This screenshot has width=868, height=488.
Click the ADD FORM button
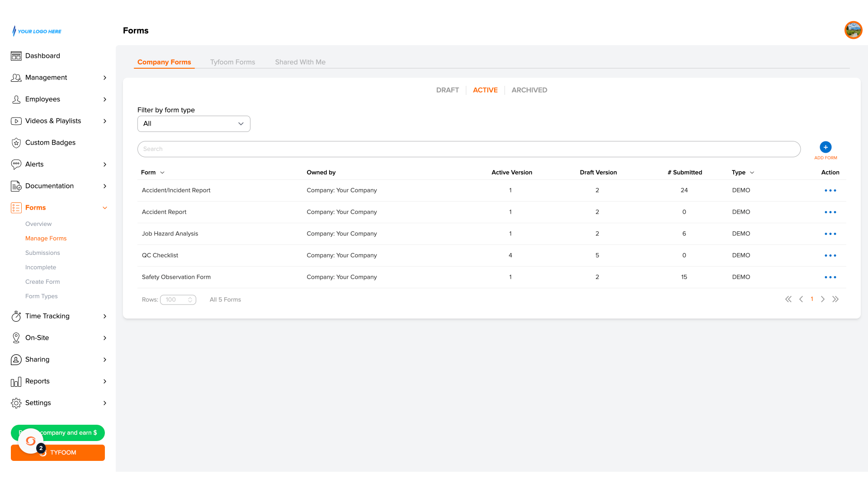[x=826, y=147]
